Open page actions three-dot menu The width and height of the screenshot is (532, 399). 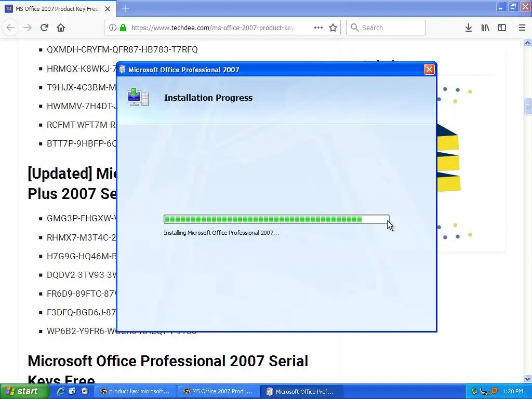318,28
